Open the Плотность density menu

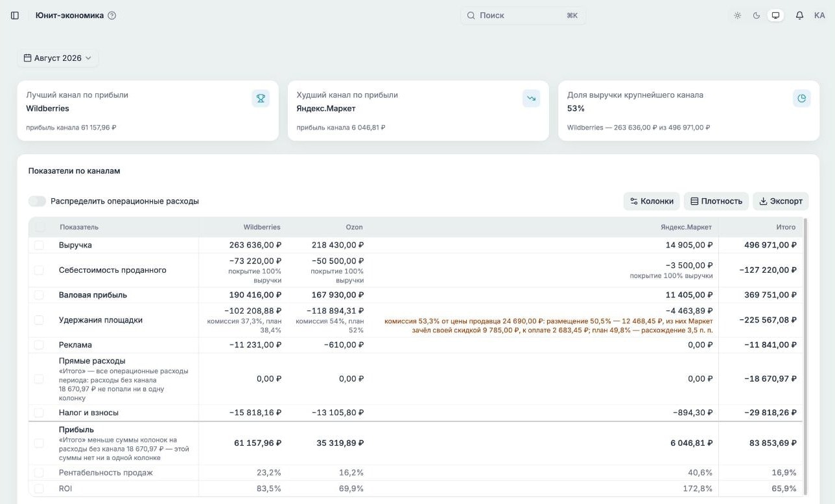tap(716, 201)
